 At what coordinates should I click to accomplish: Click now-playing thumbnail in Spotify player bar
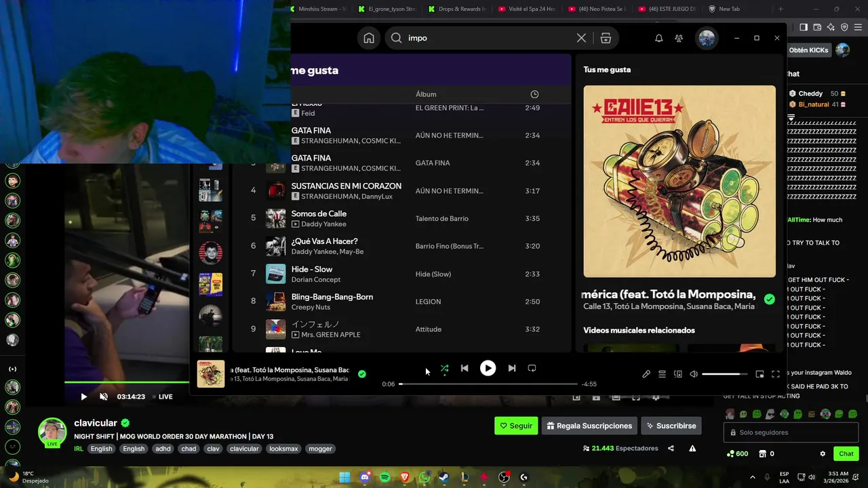(x=210, y=374)
